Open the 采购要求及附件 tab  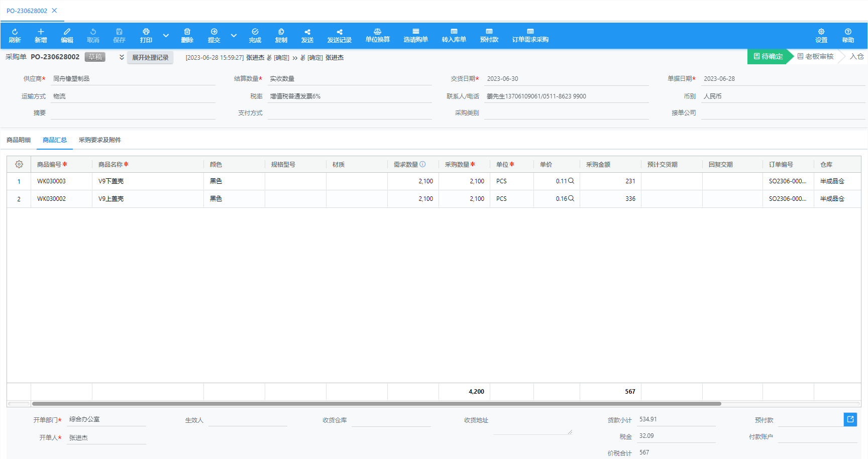[x=99, y=140]
